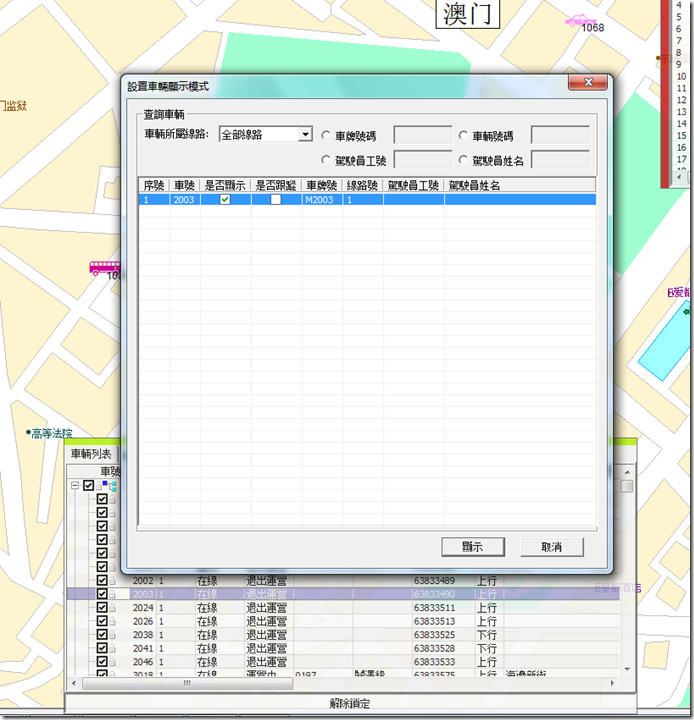Screen dimensions: 694x720
Task: Select the 2003 vehicle number cell in the dialog
Action: (x=184, y=200)
